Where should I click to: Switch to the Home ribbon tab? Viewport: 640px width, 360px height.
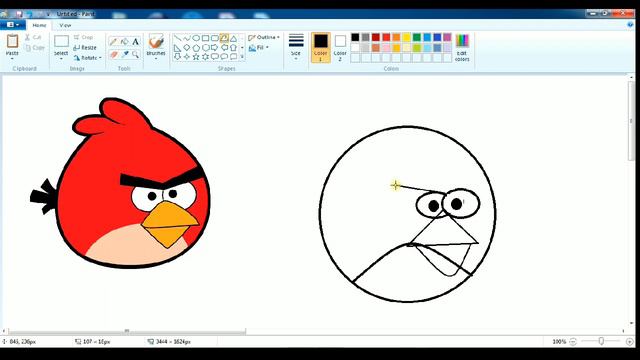pos(39,25)
